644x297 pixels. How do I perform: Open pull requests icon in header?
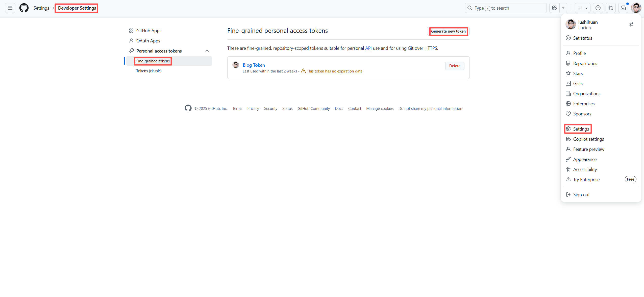[611, 8]
